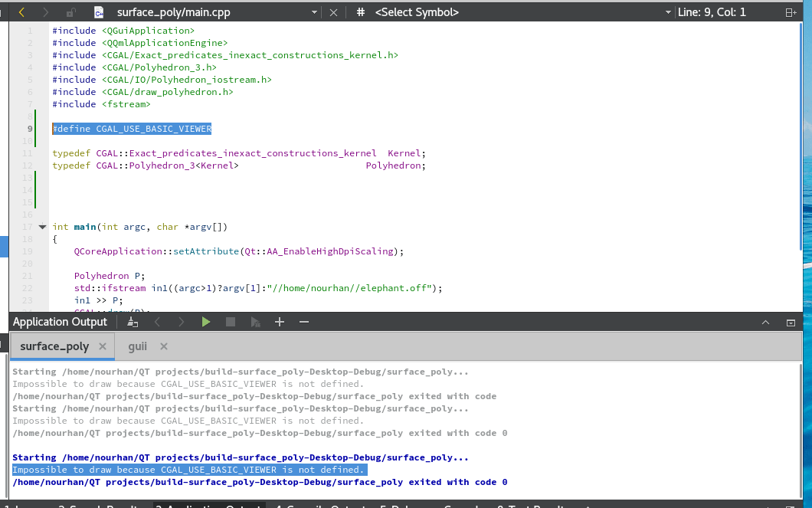The height and width of the screenshot is (508, 812).
Task: Go forward with the right arrow in editor toolbar
Action: click(x=45, y=12)
